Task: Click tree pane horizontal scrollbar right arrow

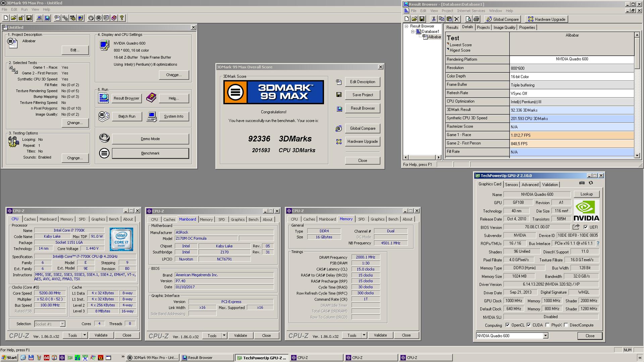Action: coord(438,157)
